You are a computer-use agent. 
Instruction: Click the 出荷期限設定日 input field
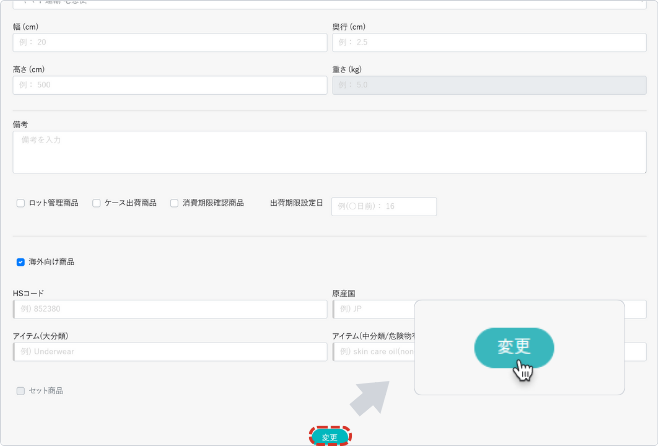[384, 206]
